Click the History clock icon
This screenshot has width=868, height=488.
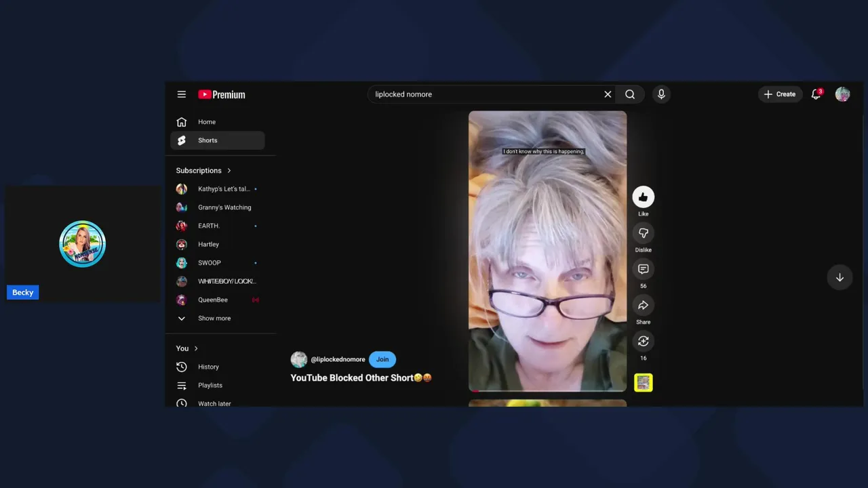(181, 367)
